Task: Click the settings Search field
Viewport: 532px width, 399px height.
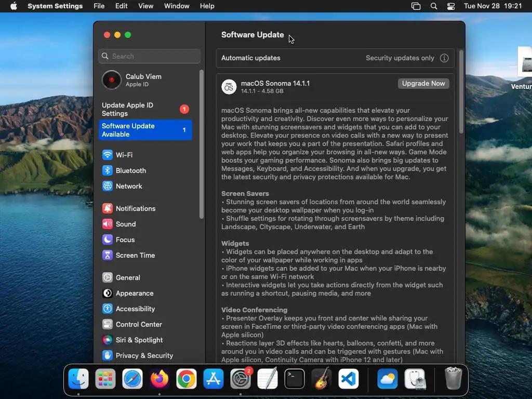Action: point(149,56)
